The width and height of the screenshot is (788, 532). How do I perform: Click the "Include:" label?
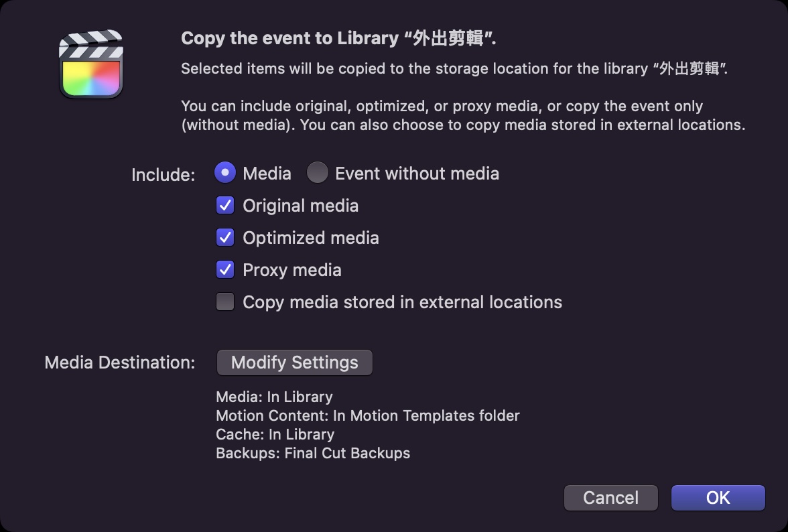point(163,175)
